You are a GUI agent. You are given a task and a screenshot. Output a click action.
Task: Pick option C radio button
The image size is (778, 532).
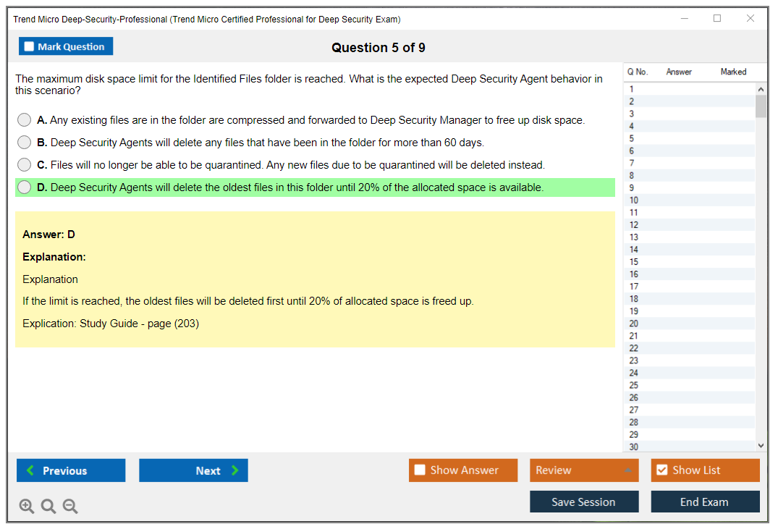(25, 165)
